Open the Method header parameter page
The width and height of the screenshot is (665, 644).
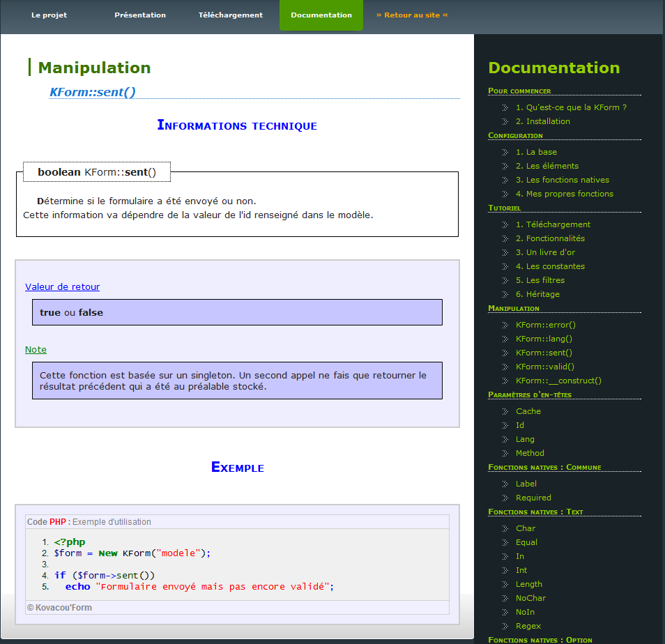click(530, 454)
